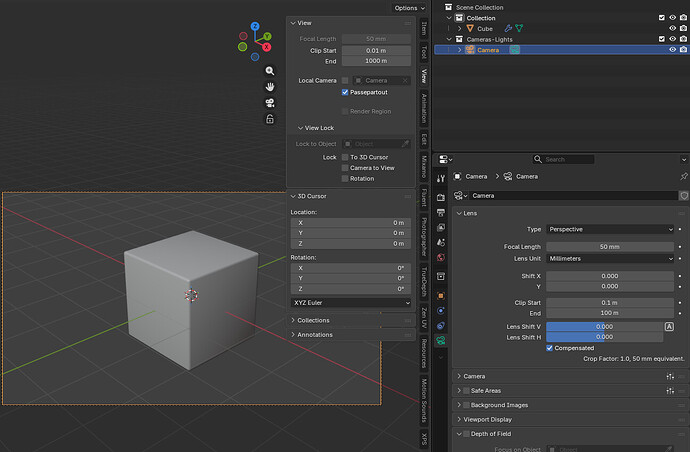Expand the Collections panel

pos(351,320)
